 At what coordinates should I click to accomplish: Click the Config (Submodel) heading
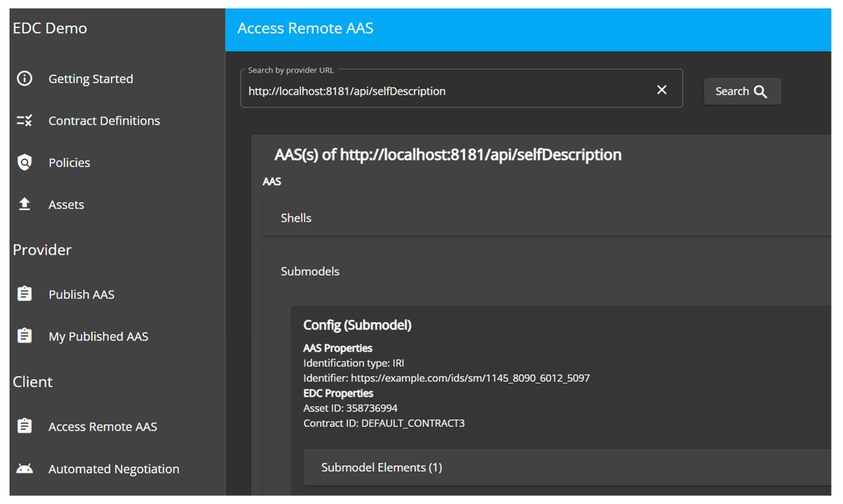click(357, 325)
